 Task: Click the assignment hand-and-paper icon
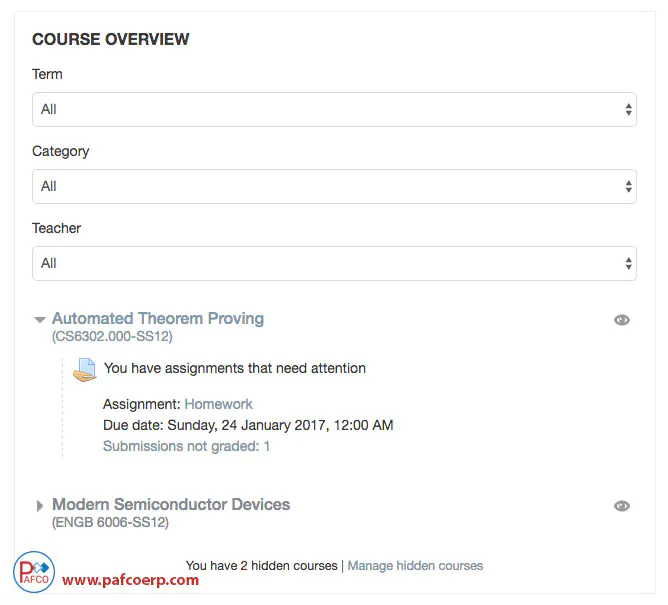(x=85, y=369)
